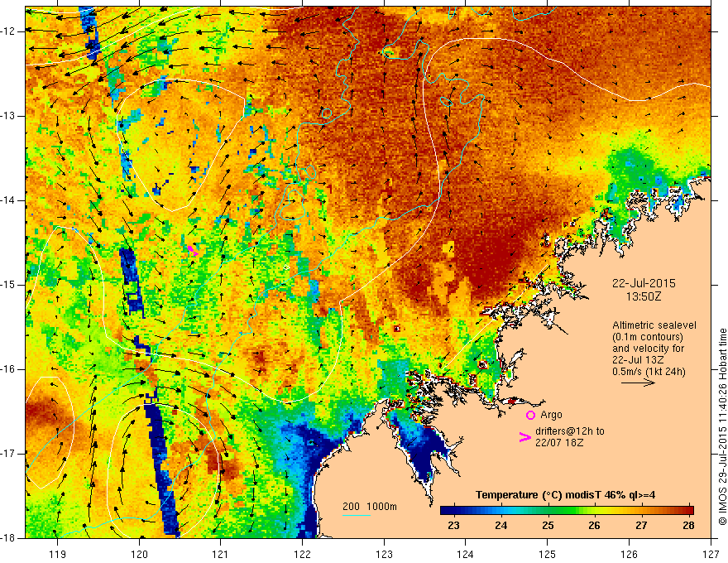The image size is (728, 563).
Task: Click the 22-Jul 13Z text
Action: click(x=638, y=360)
